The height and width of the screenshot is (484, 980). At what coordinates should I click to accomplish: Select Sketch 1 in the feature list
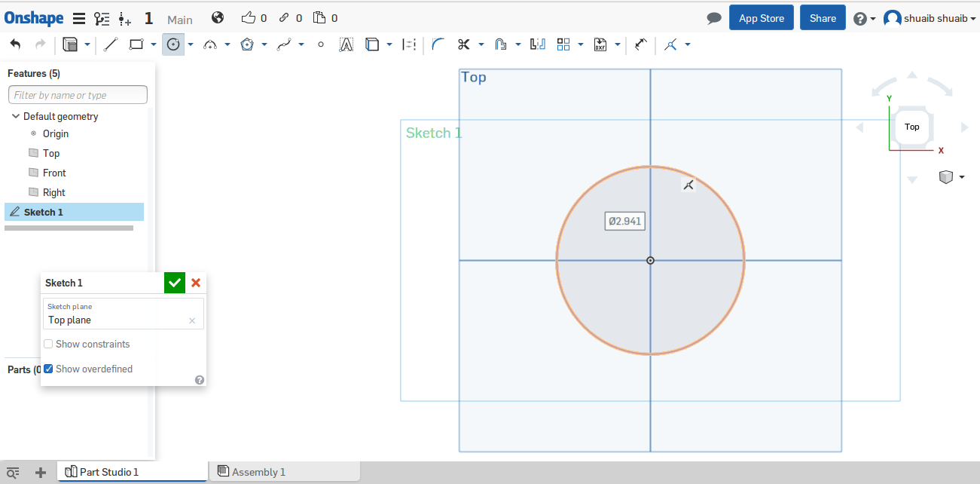[74, 212]
